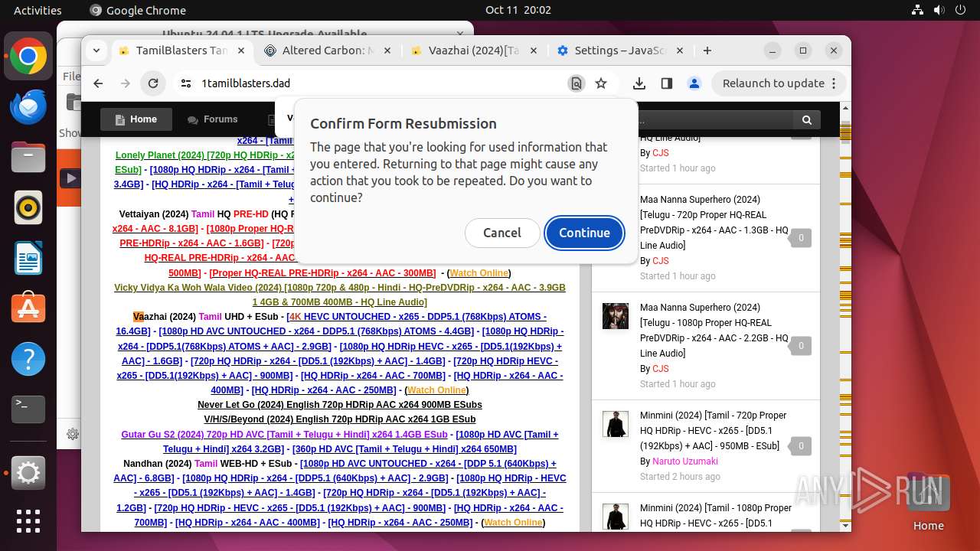Screen dimensions: 980x551
Task: Open Thunderbird mail from dock
Action: [x=28, y=106]
